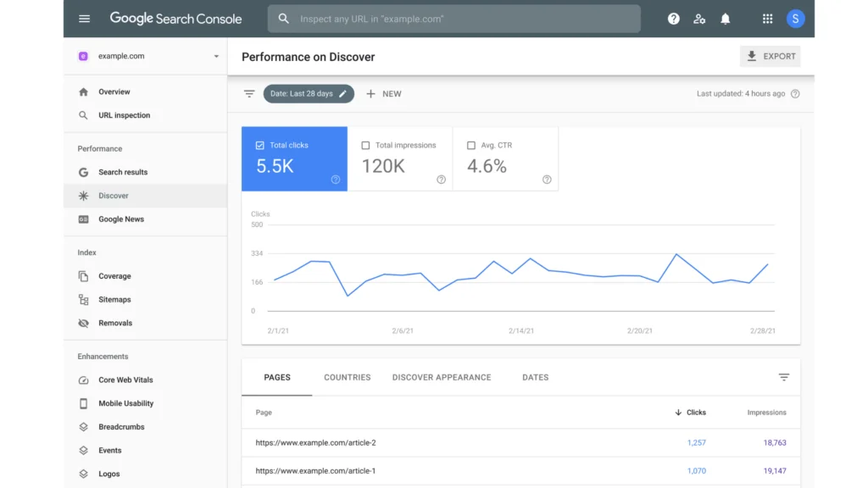Switch to the Countries tab
Image resolution: width=868 pixels, height=488 pixels.
(347, 377)
